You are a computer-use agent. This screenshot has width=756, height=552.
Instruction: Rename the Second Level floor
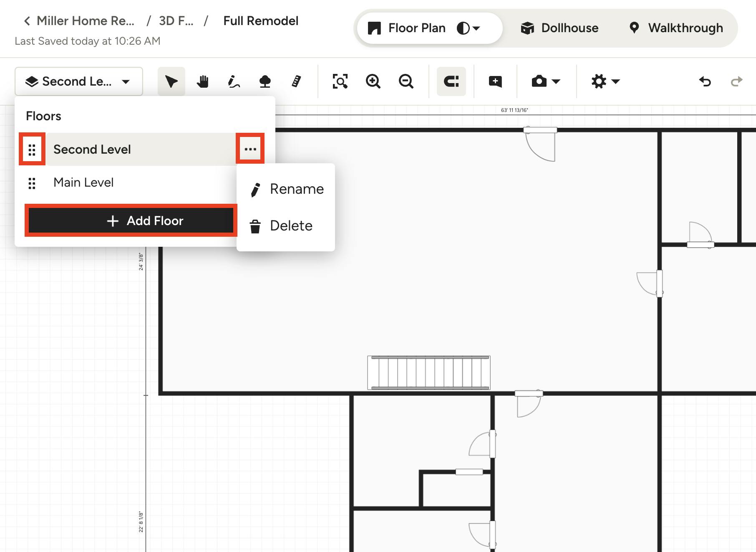point(296,189)
